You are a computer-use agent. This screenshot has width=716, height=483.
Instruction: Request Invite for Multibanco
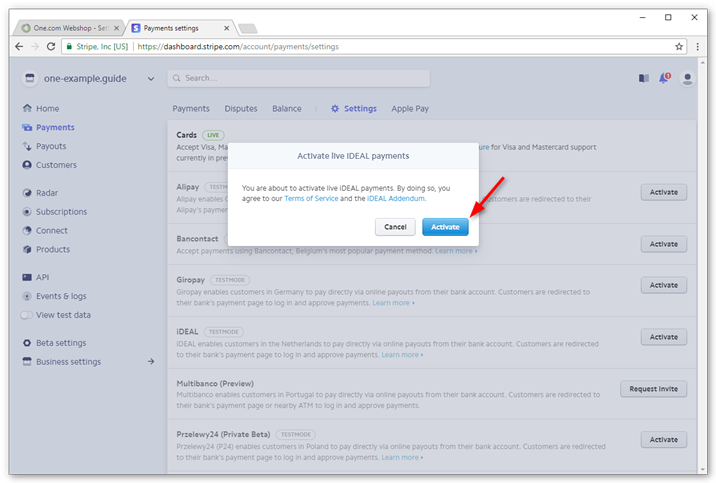pyautogui.click(x=653, y=389)
